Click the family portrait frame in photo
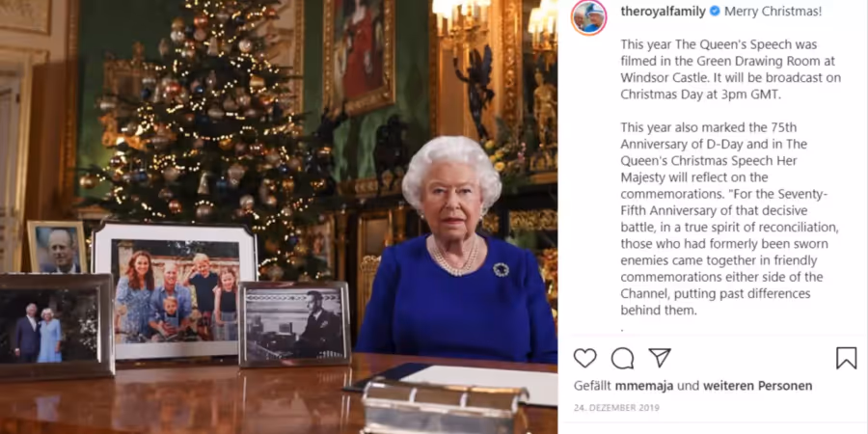The width and height of the screenshot is (868, 434). tap(174, 290)
